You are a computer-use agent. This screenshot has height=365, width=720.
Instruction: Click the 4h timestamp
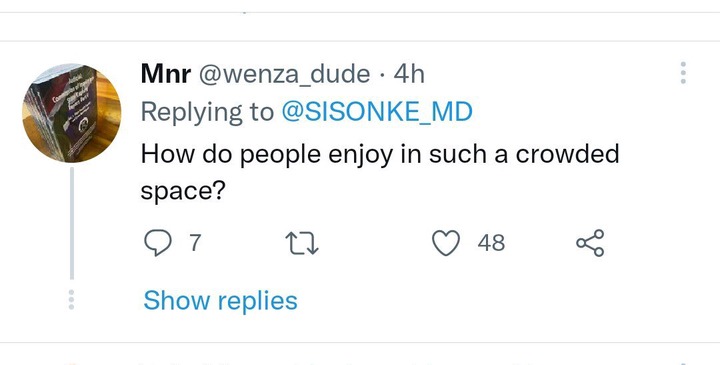point(409,74)
